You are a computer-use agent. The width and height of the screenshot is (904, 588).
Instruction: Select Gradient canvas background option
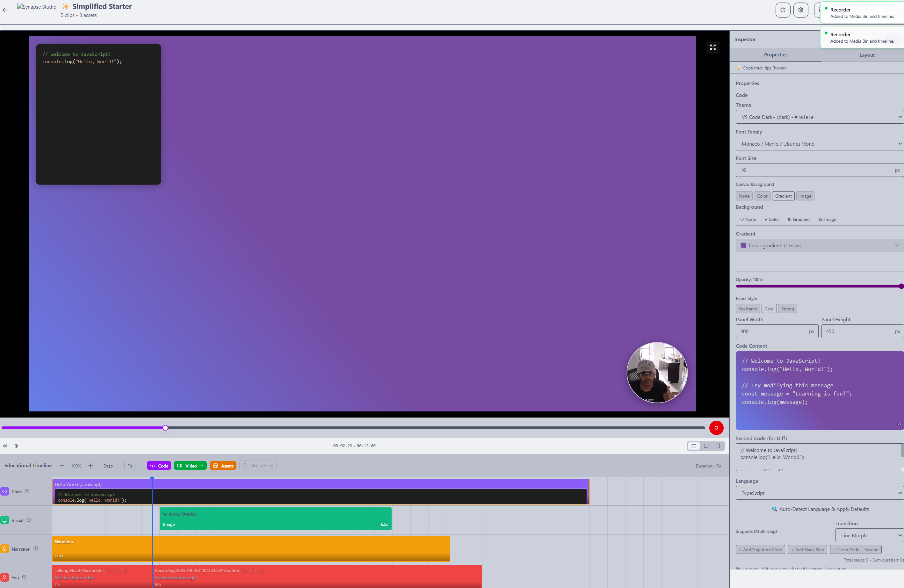click(x=783, y=196)
